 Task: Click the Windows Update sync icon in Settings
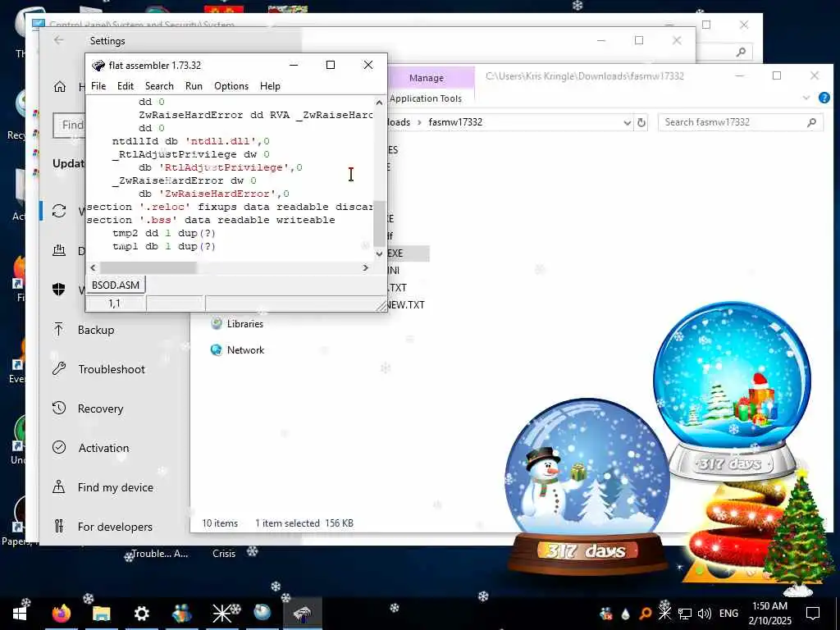(59, 211)
